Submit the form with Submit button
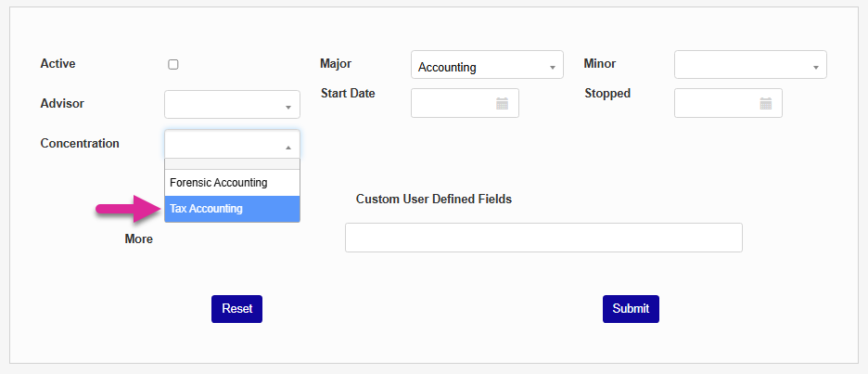This screenshot has width=868, height=374. [631, 309]
